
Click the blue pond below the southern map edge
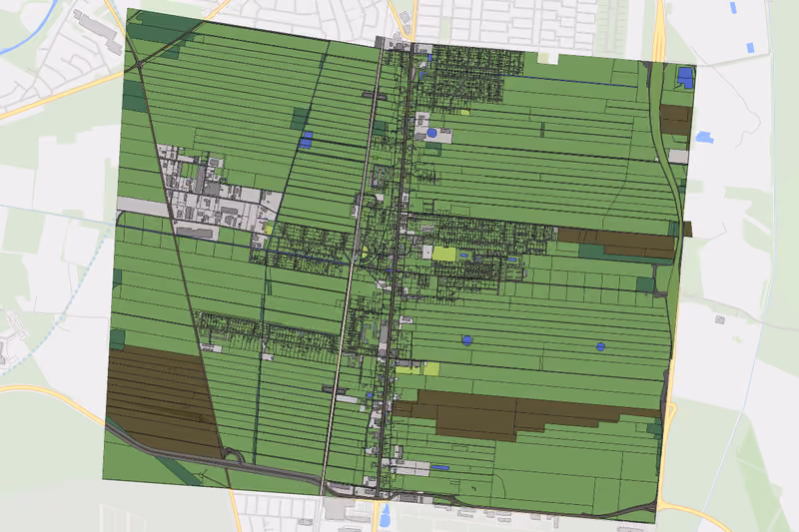(x=385, y=515)
